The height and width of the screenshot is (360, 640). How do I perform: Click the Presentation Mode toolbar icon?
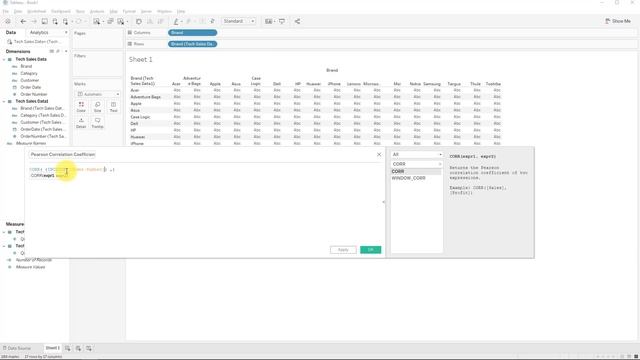[x=282, y=21]
